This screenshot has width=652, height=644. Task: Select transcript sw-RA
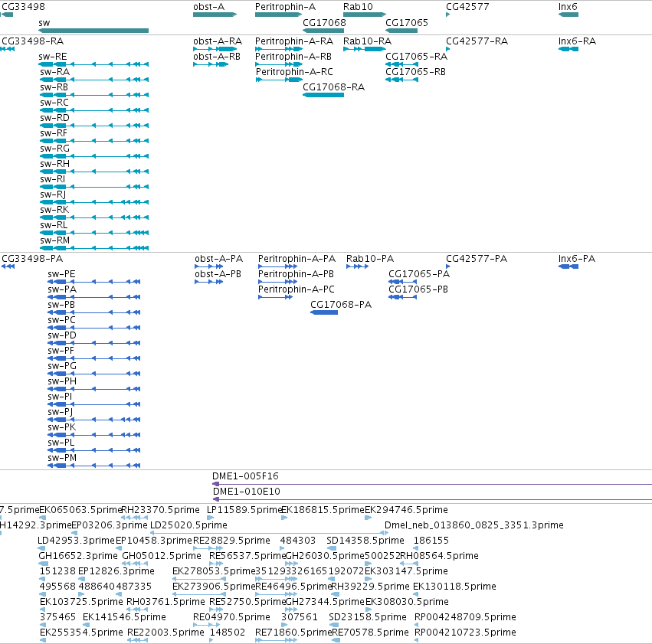point(94,80)
